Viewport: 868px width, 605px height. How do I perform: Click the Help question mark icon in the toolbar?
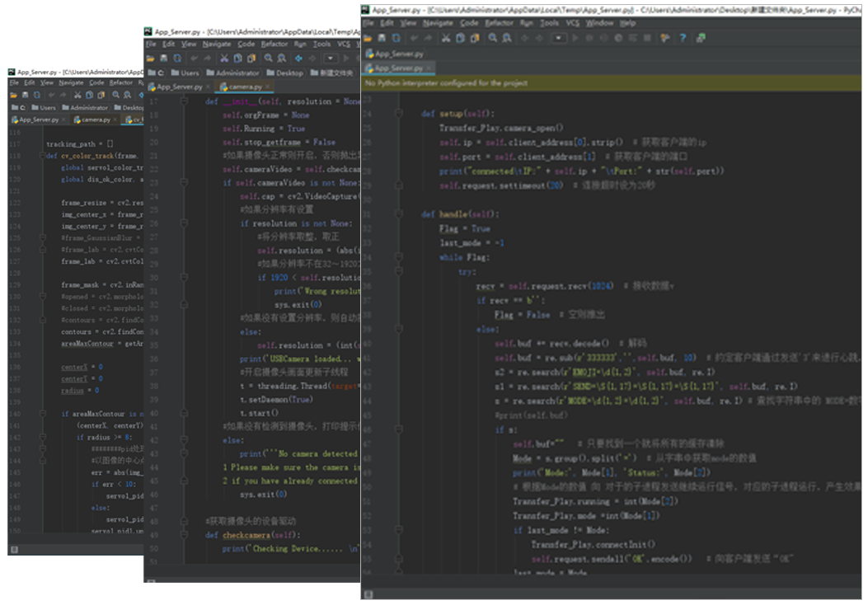683,38
